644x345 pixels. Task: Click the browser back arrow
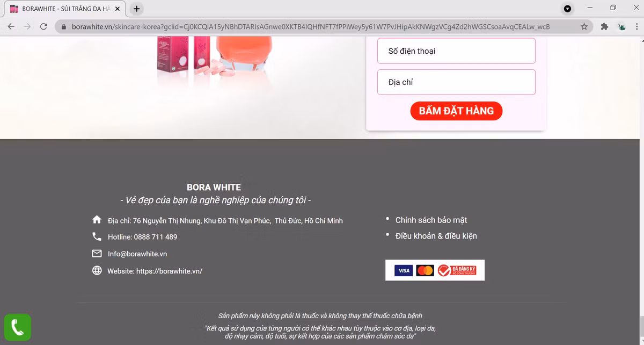pos(11,26)
